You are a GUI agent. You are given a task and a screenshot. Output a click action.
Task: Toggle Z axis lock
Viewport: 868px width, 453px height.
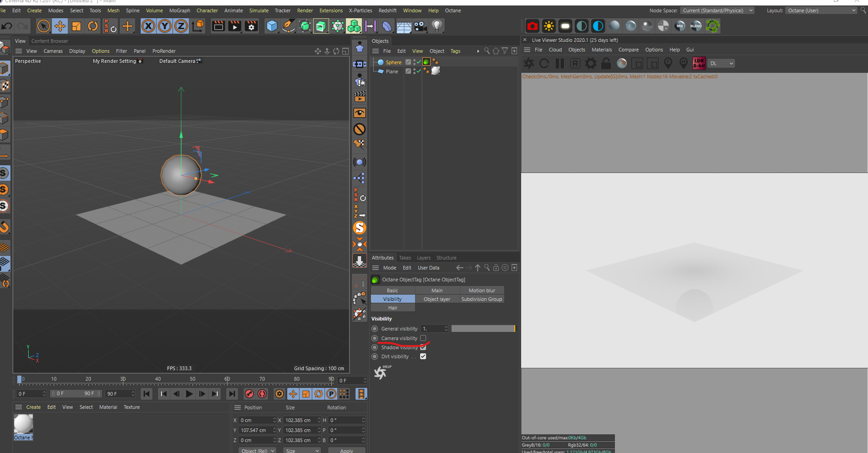(181, 26)
